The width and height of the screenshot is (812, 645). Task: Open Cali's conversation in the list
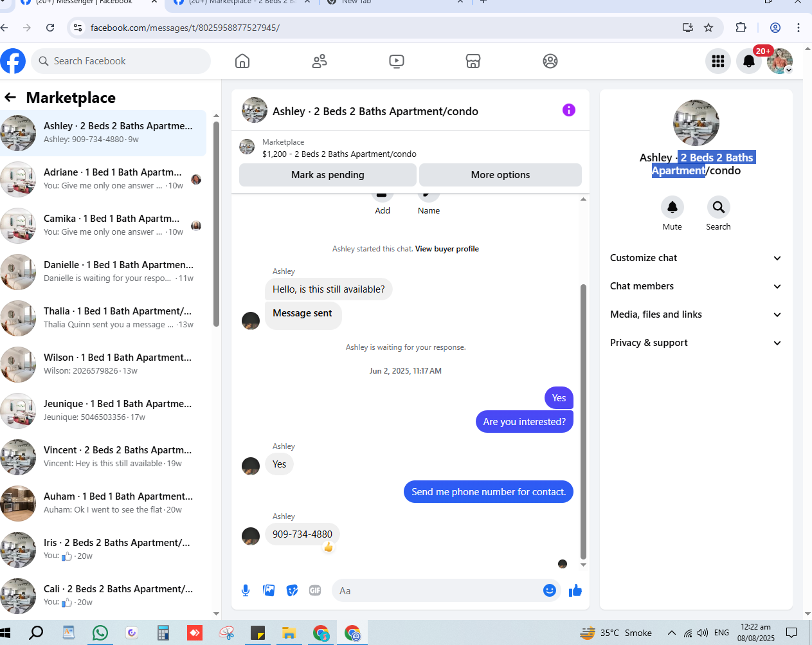pyautogui.click(x=104, y=596)
